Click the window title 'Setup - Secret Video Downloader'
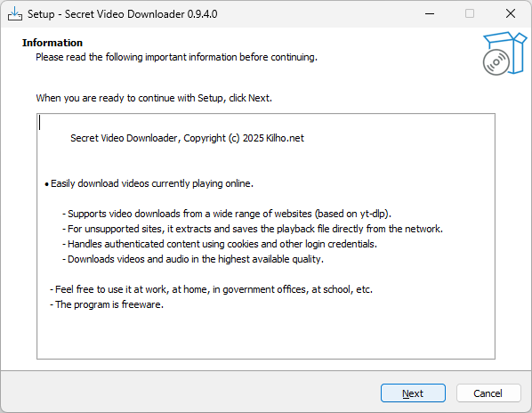Viewport: 532px width, 413px height. [122, 14]
